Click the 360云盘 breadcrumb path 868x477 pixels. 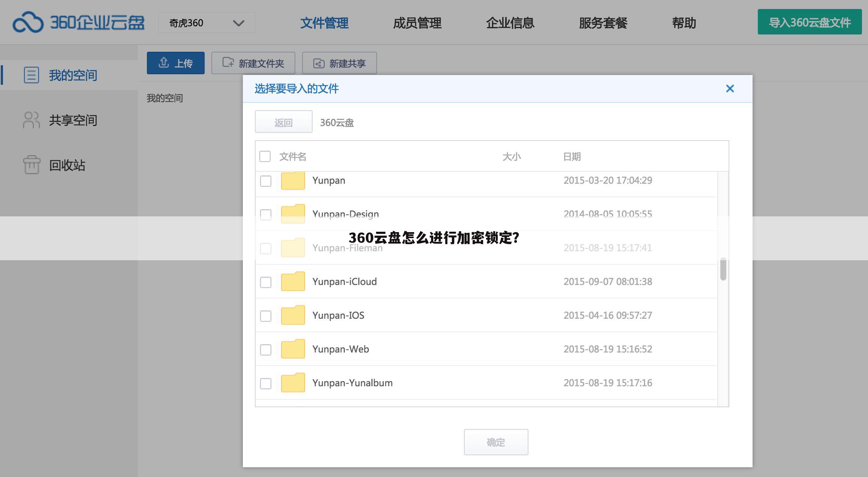pos(337,123)
